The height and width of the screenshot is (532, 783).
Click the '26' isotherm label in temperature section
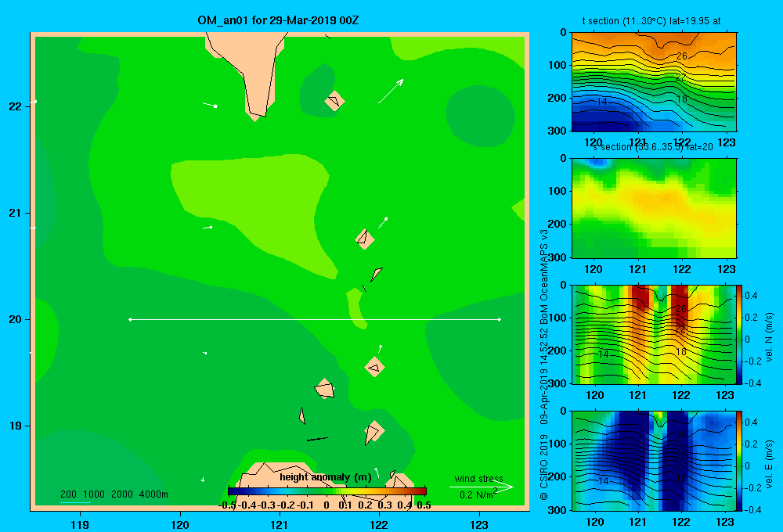[x=682, y=56]
